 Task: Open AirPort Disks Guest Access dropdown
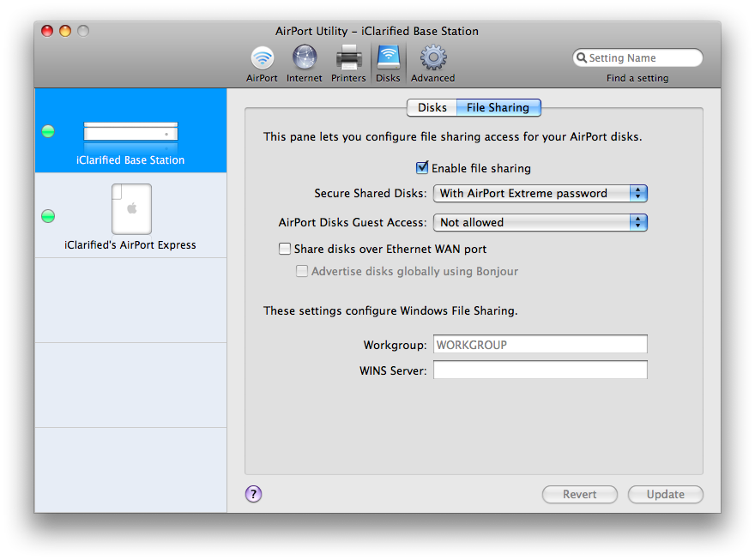coord(540,223)
